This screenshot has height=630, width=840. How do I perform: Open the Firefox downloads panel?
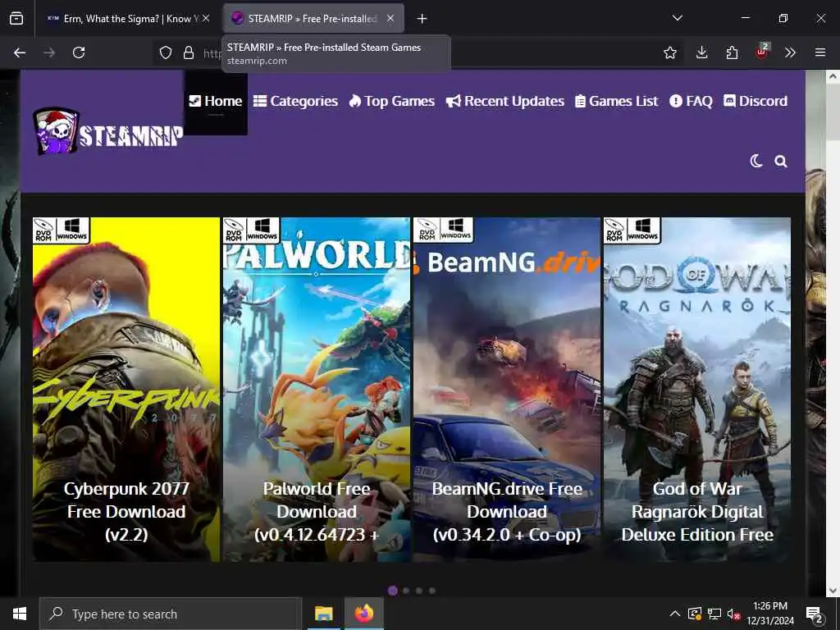[702, 52]
